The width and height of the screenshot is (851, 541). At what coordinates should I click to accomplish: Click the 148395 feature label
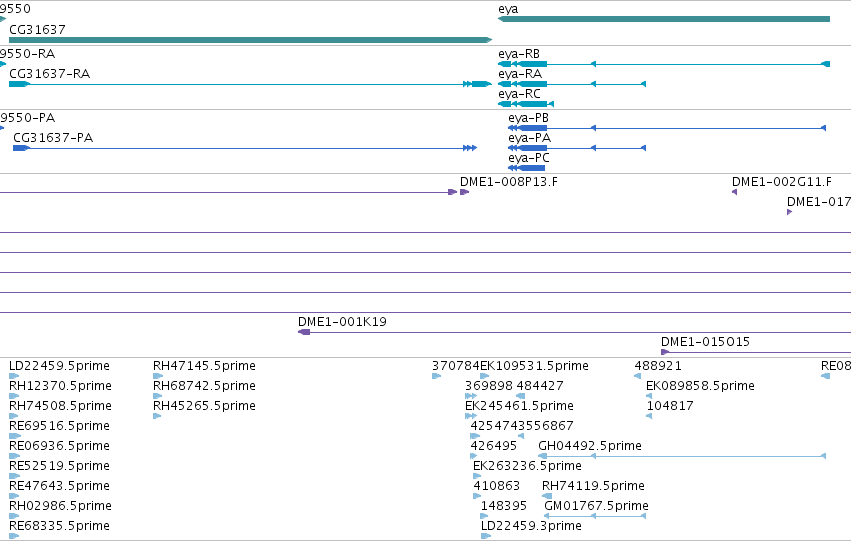(504, 506)
